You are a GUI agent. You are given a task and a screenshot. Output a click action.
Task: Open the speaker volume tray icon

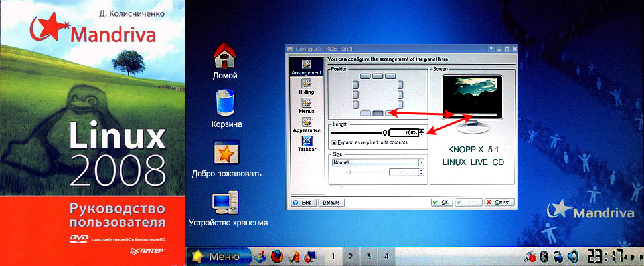(573, 257)
